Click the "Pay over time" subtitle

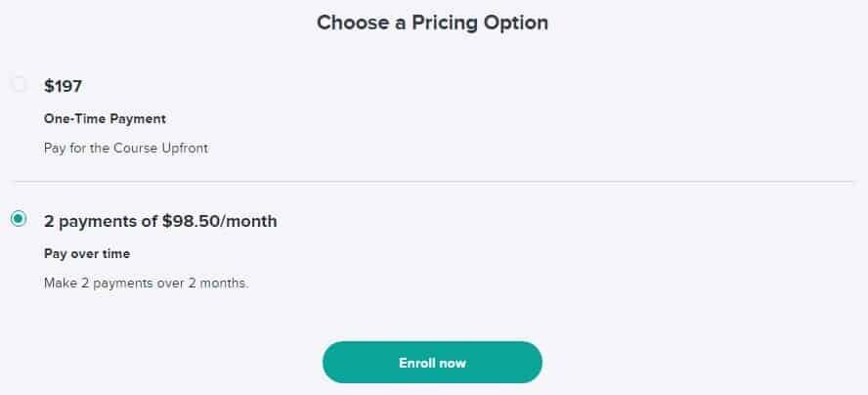click(x=87, y=254)
